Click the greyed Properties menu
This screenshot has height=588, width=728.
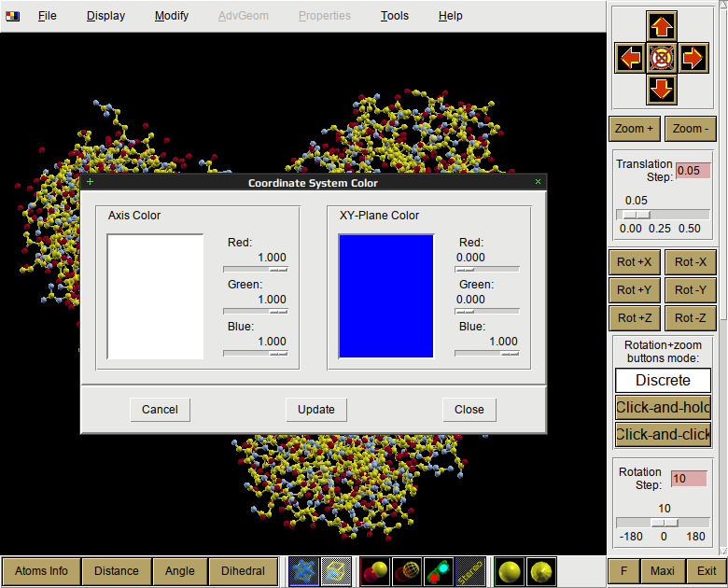[325, 16]
